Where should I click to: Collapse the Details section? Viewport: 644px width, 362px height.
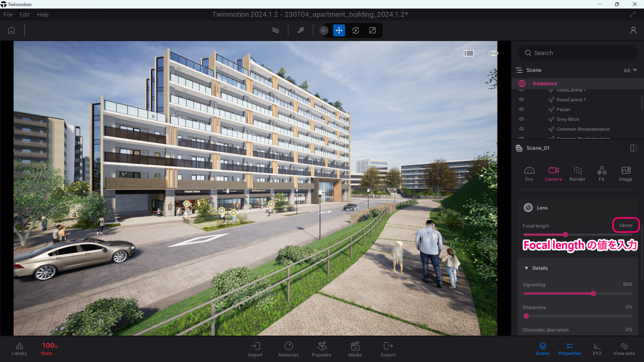(x=526, y=268)
